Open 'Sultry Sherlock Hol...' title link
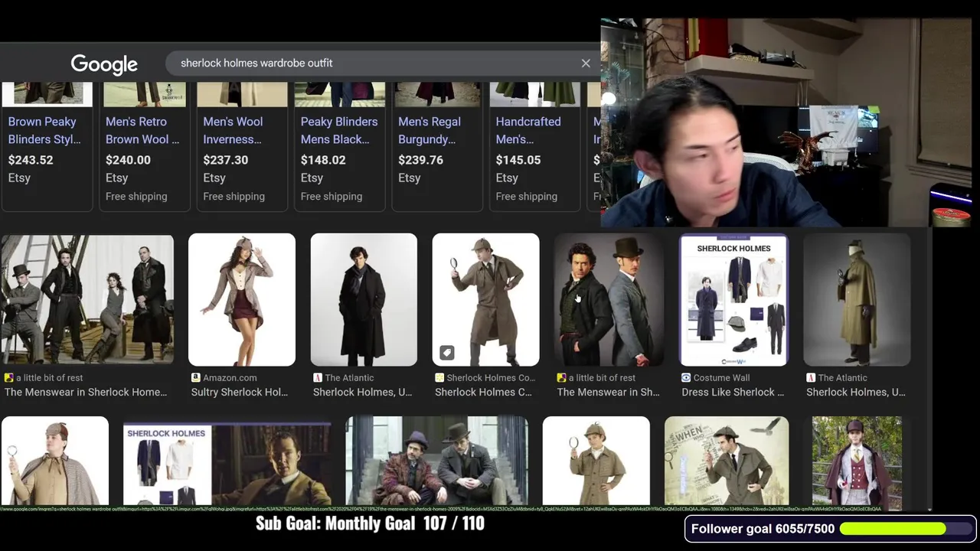 [240, 392]
